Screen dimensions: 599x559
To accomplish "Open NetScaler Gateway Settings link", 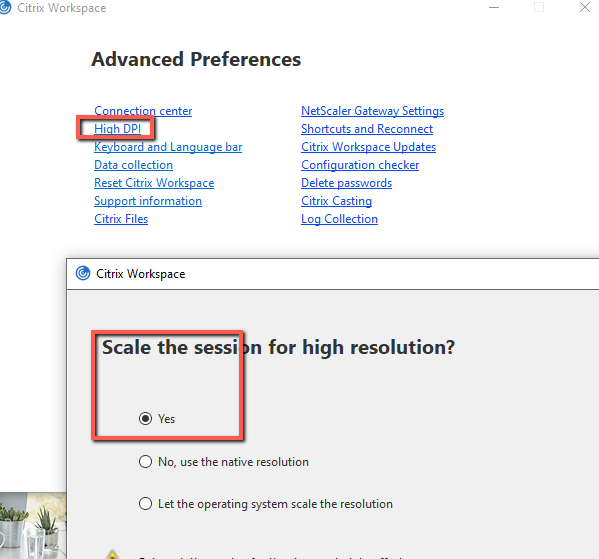I will tap(372, 111).
